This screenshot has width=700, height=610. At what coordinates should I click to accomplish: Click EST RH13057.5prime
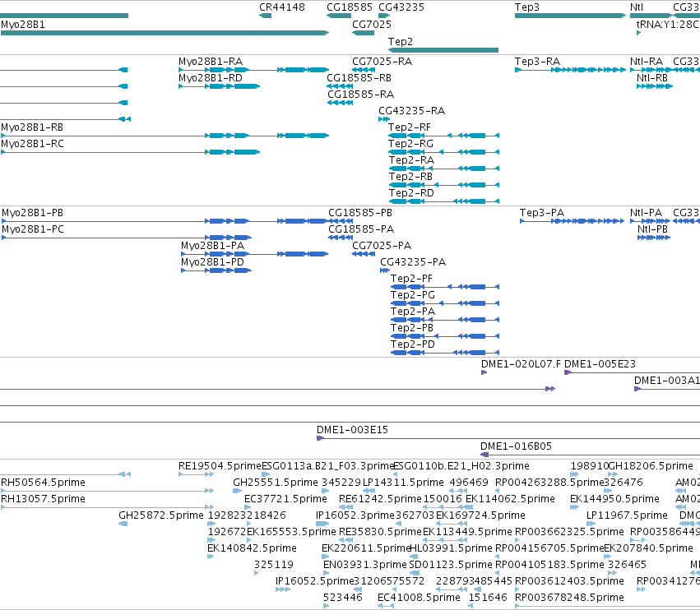[x=107, y=507]
